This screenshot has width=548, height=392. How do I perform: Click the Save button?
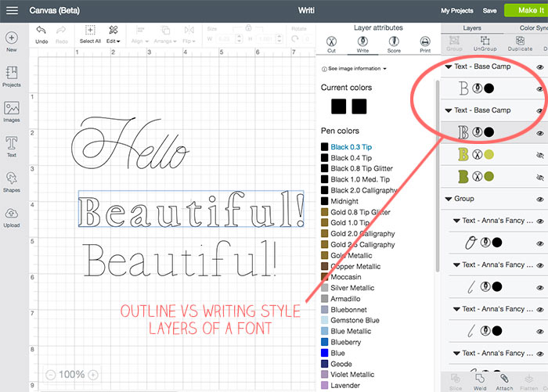pos(489,11)
